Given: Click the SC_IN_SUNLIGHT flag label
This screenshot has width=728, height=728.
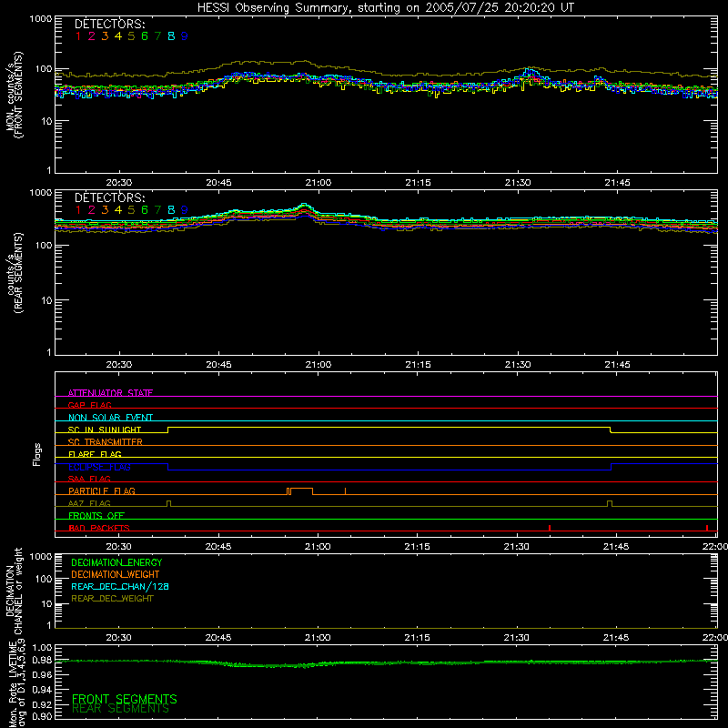Looking at the screenshot, I should (x=105, y=430).
